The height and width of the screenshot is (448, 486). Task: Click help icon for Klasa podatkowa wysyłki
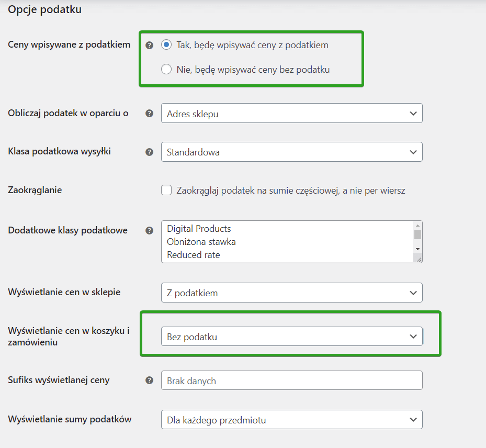coord(150,152)
